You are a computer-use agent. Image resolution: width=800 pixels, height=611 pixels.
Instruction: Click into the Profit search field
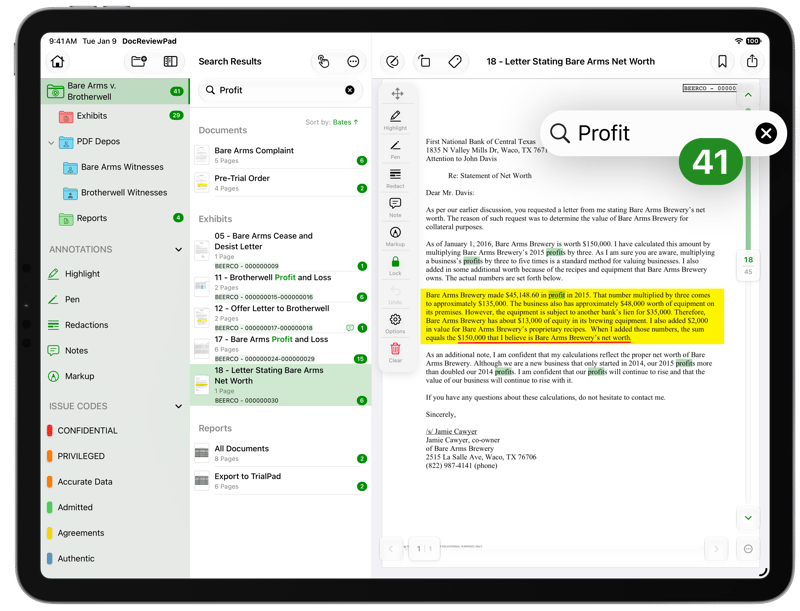[x=280, y=90]
